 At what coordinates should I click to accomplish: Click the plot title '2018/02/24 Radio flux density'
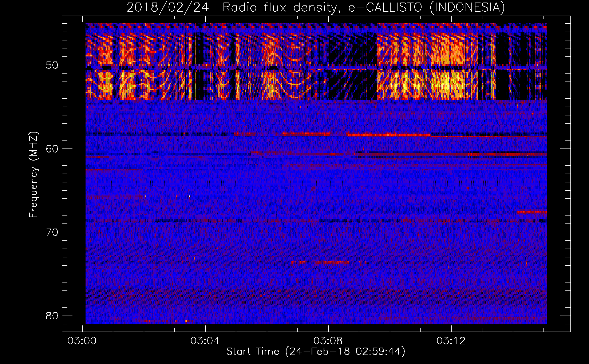click(316, 8)
